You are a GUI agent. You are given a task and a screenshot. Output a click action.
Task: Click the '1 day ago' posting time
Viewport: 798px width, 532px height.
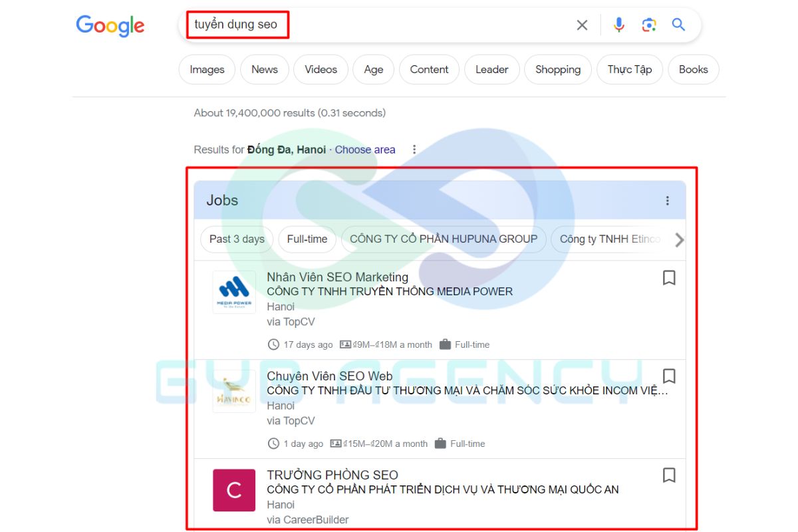[x=303, y=444]
